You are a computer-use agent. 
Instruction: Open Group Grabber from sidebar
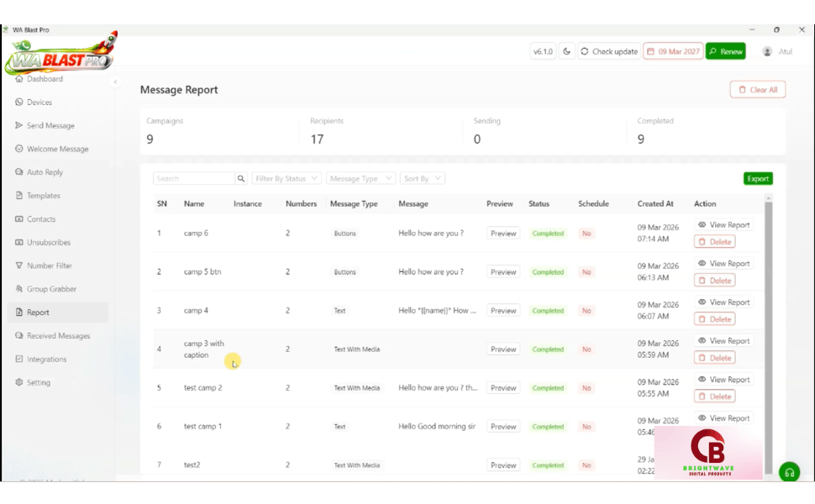point(51,289)
